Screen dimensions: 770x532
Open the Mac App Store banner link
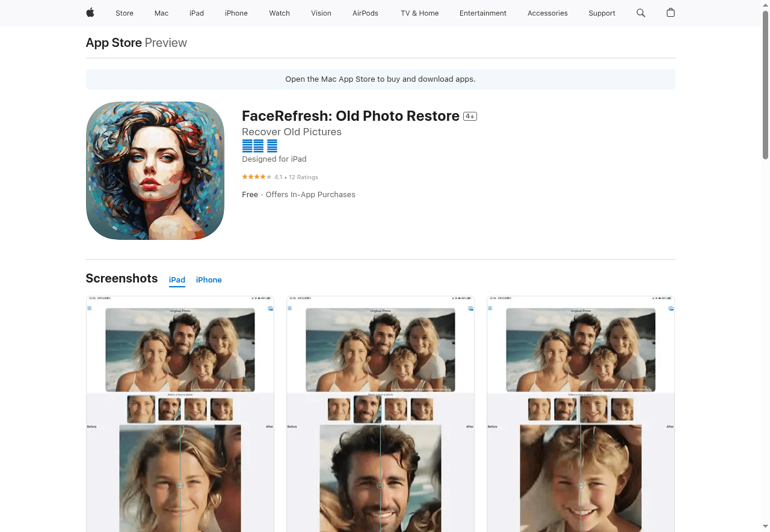coord(380,79)
